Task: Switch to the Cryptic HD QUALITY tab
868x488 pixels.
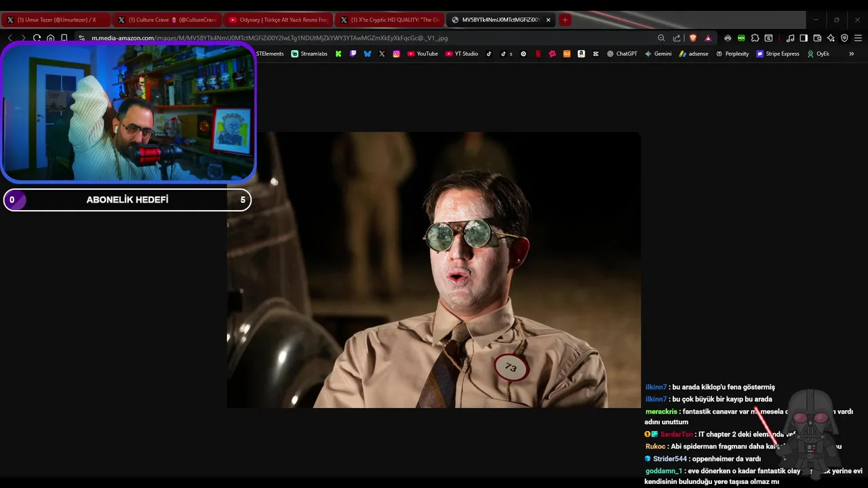Action: (389, 20)
